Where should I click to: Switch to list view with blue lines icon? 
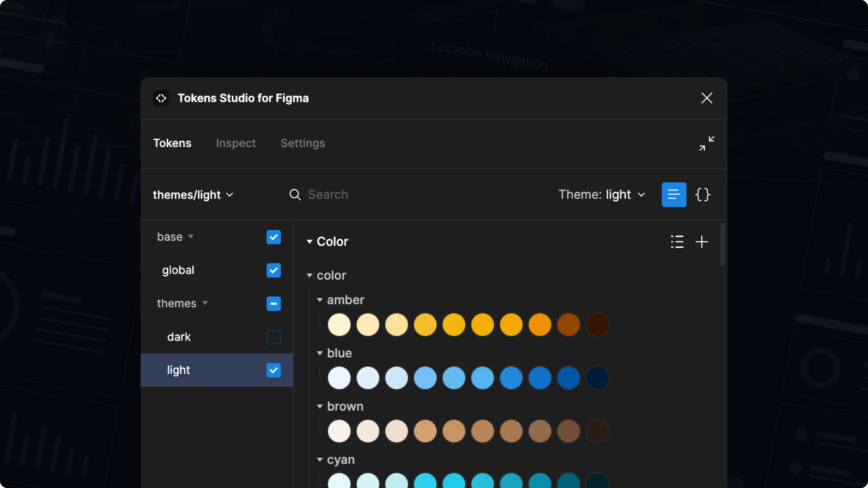tap(674, 195)
